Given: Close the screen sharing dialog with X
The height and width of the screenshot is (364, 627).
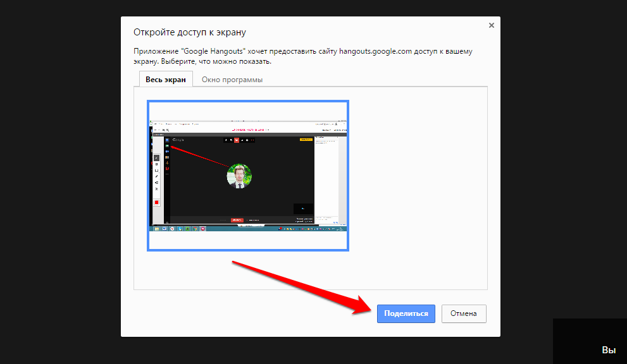Looking at the screenshot, I should tap(492, 25).
